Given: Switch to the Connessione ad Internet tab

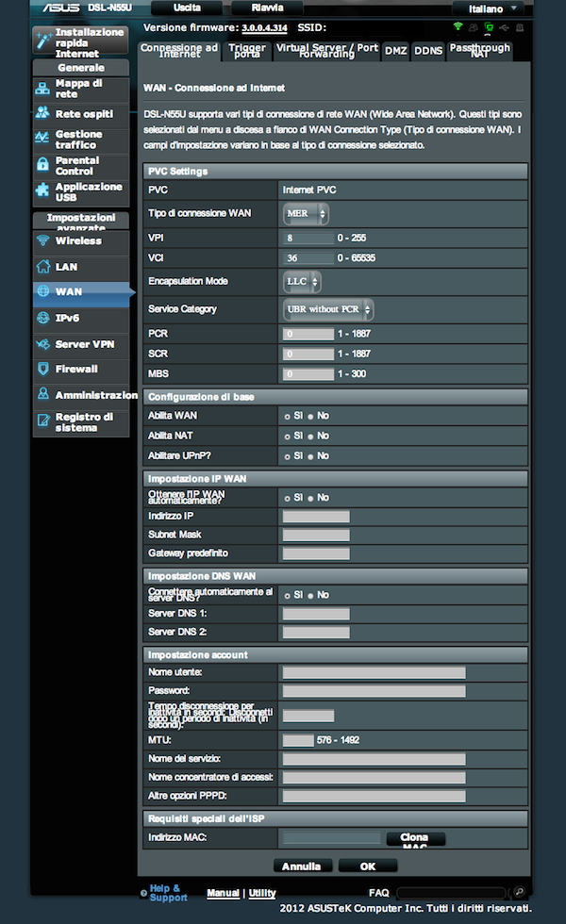Looking at the screenshot, I should (180, 51).
